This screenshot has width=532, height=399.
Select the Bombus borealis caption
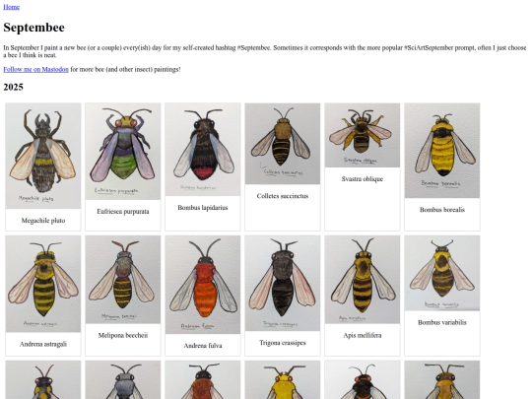pyautogui.click(x=442, y=210)
